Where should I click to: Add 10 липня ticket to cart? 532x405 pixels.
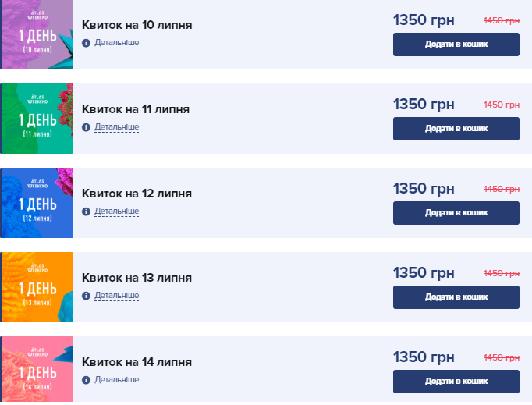click(x=456, y=44)
